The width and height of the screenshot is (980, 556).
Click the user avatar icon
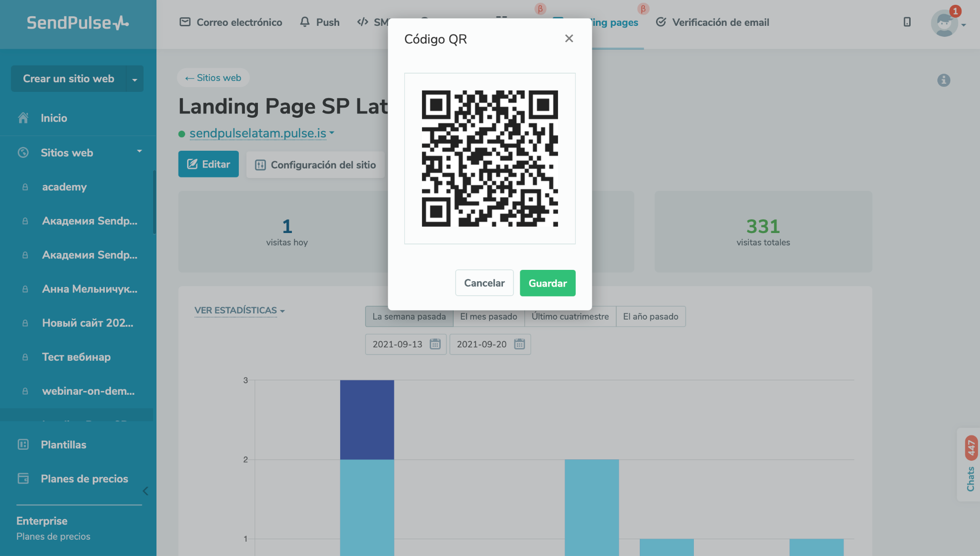click(944, 23)
